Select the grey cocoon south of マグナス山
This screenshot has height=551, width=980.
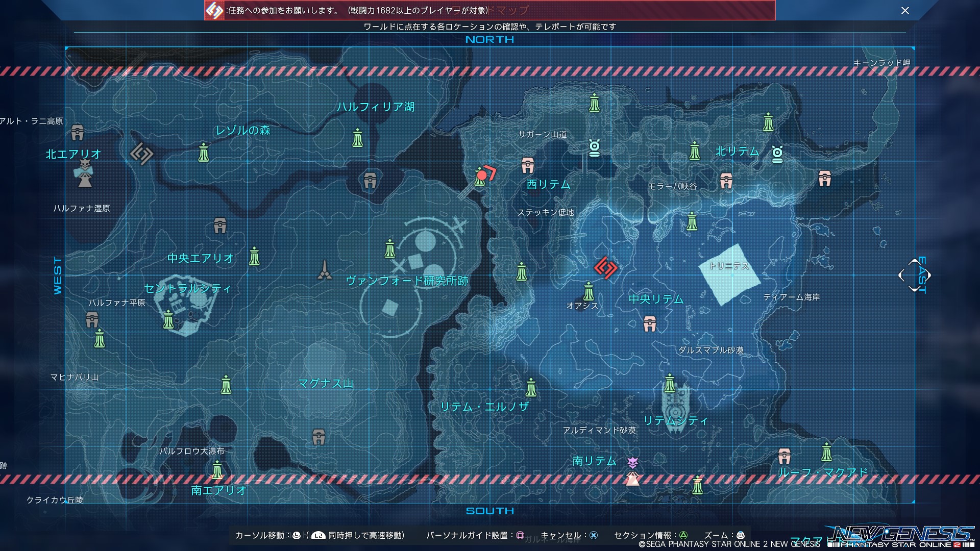click(318, 437)
